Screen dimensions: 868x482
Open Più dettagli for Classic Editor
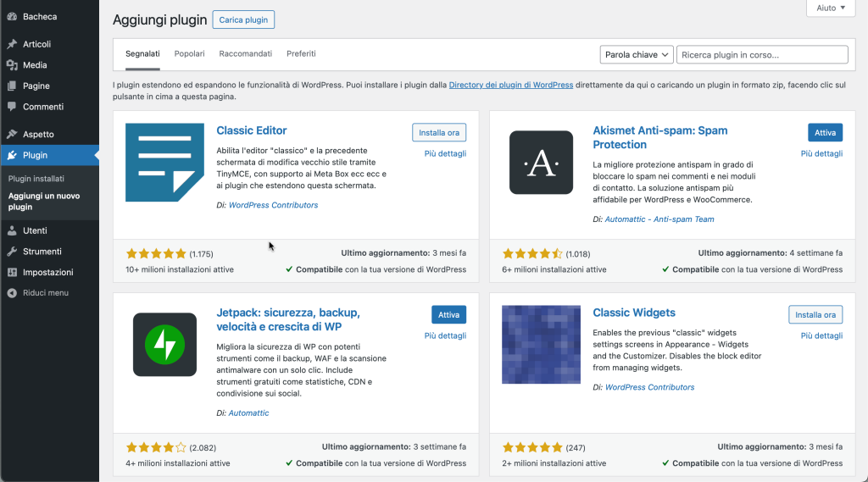tap(445, 153)
